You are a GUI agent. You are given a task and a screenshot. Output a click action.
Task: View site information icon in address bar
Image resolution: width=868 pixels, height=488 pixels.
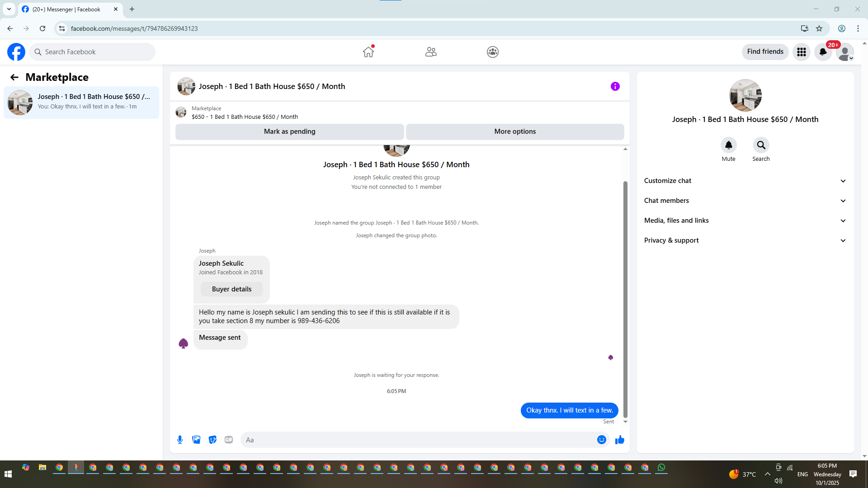[x=62, y=28]
